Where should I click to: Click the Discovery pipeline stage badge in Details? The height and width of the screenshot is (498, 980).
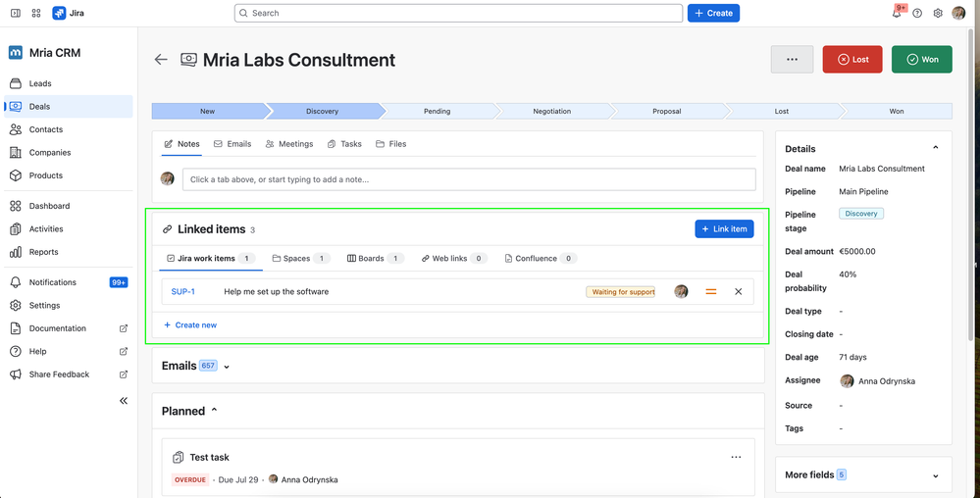(861, 214)
